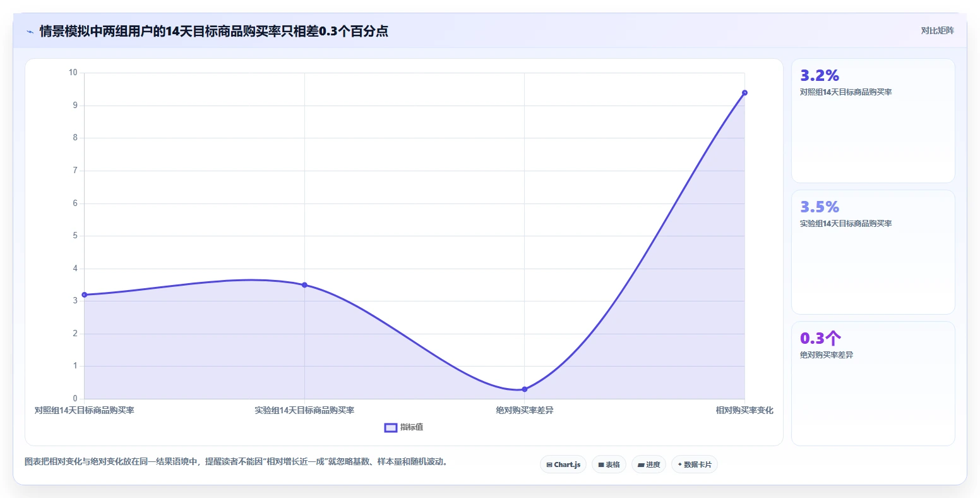This screenshot has width=980, height=498.
Task: Click the y-axis tick label 5
Action: pos(75,236)
